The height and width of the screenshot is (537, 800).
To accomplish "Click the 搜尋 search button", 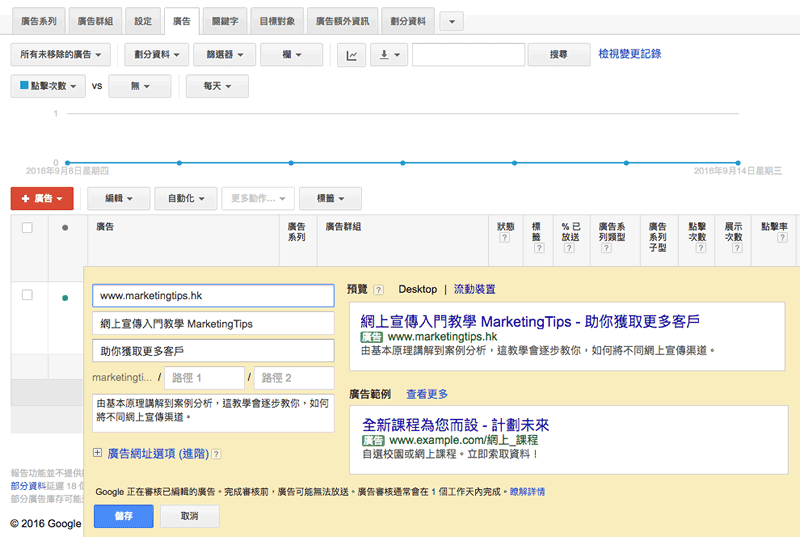I will click(x=559, y=55).
